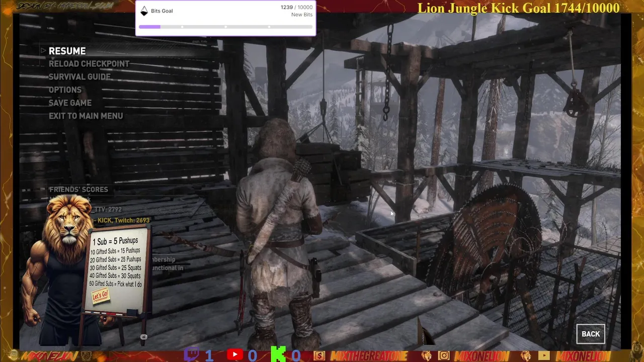
Task: Choose EXIT TO MAIN MENU
Action: click(86, 116)
